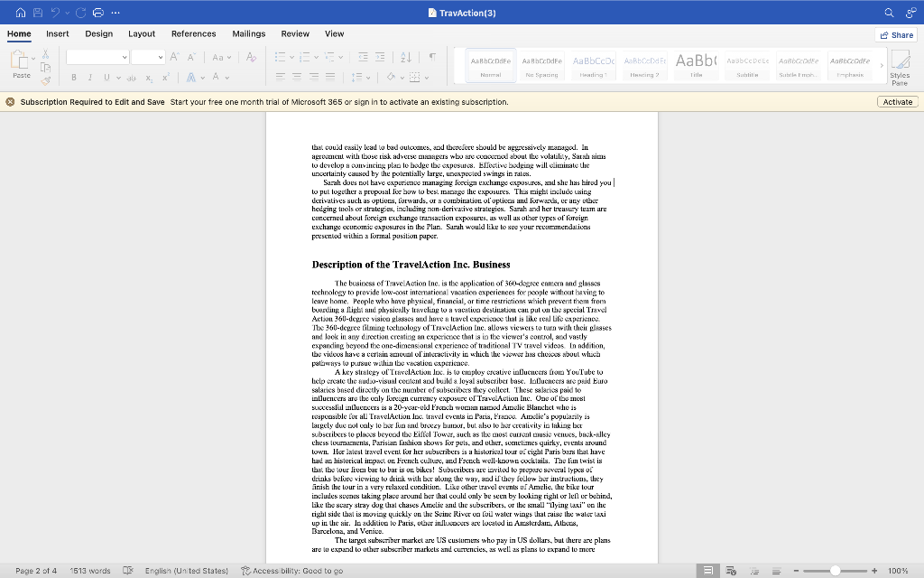The width and height of the screenshot is (924, 578).
Task: Click the Format Painter icon
Action: pyautogui.click(x=46, y=81)
